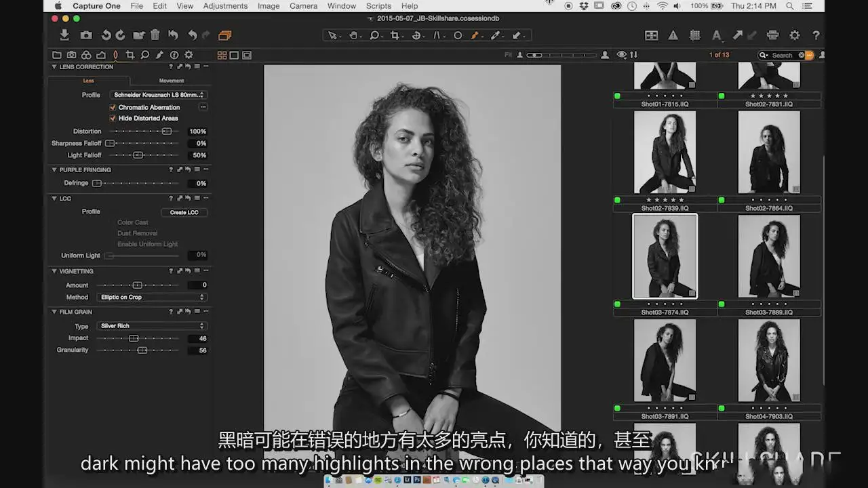Toggle Chromatic Aberration checkbox
This screenshot has height=488, width=868.
(x=113, y=107)
